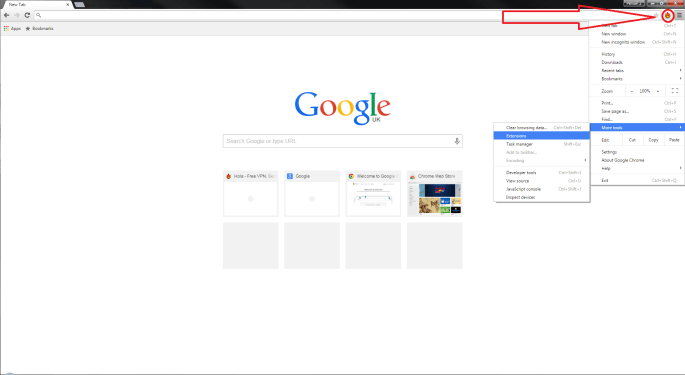Select View source in submenu
The height and width of the screenshot is (375, 685).
coord(542,181)
